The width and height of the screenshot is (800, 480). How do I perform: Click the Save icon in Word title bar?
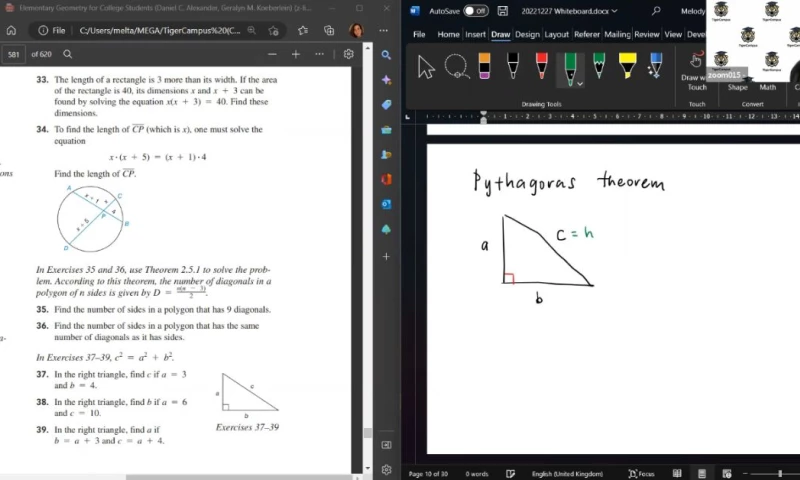pyautogui.click(x=503, y=11)
